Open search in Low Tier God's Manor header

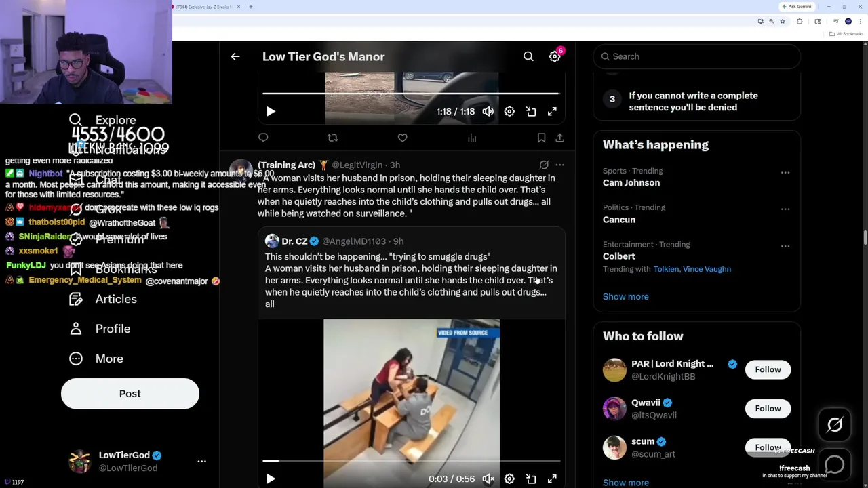point(528,56)
